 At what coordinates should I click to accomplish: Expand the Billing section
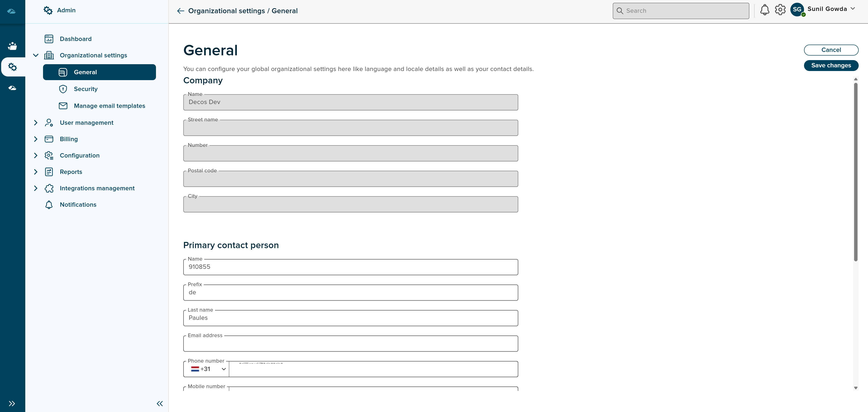(x=36, y=139)
